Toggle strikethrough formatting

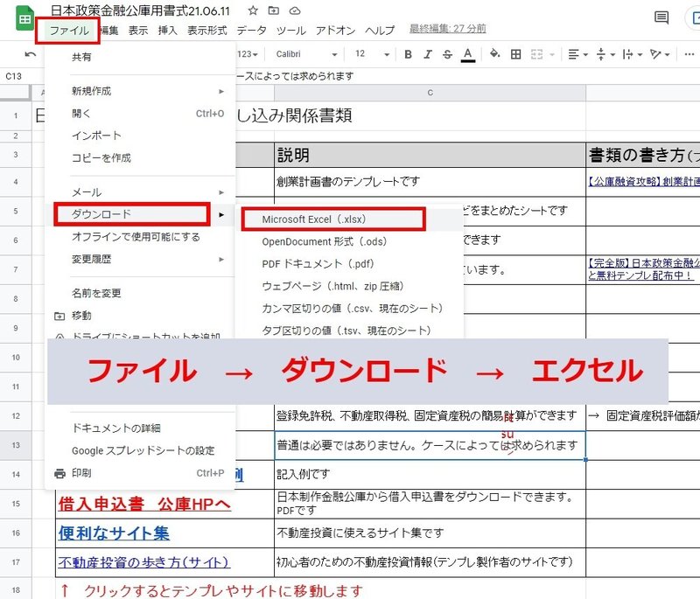pyautogui.click(x=447, y=54)
